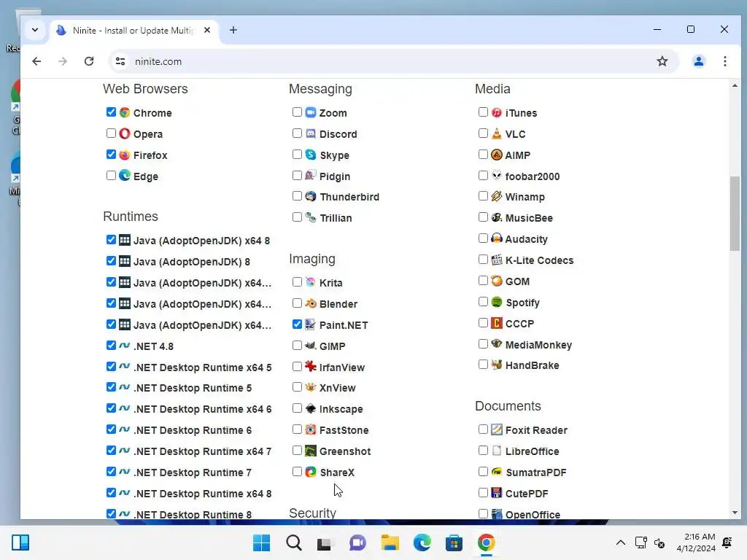Click the Opera logo icon
The height and width of the screenshot is (560, 747).
point(124,133)
